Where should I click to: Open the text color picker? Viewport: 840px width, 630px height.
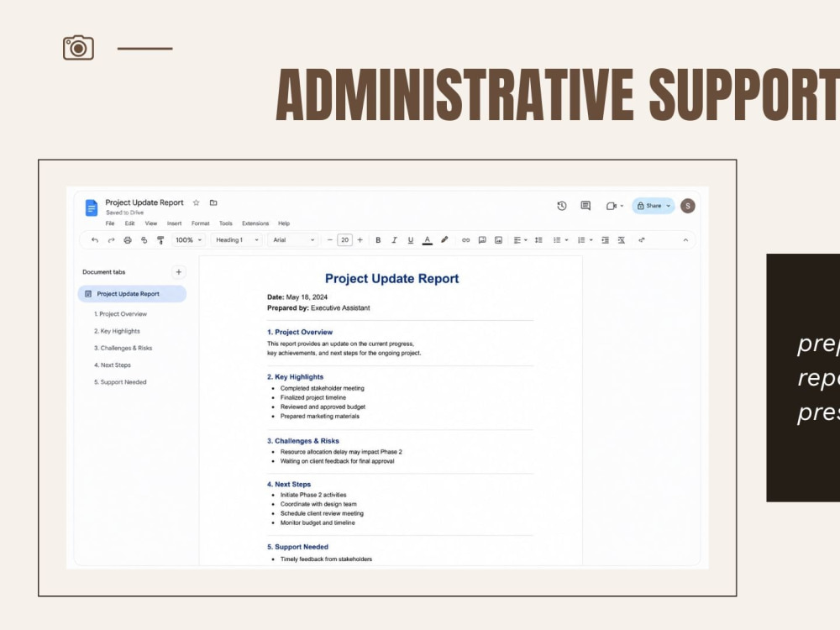[x=427, y=240]
